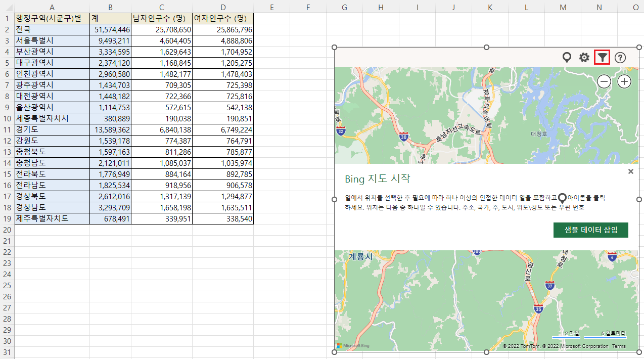Select cell 광주광역시
This screenshot has width=644, height=359.
click(x=52, y=85)
